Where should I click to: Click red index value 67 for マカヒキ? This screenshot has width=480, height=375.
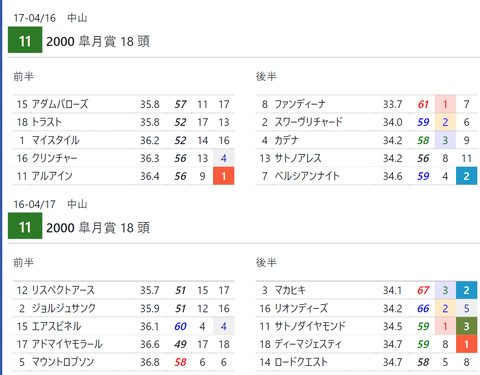[x=423, y=290]
